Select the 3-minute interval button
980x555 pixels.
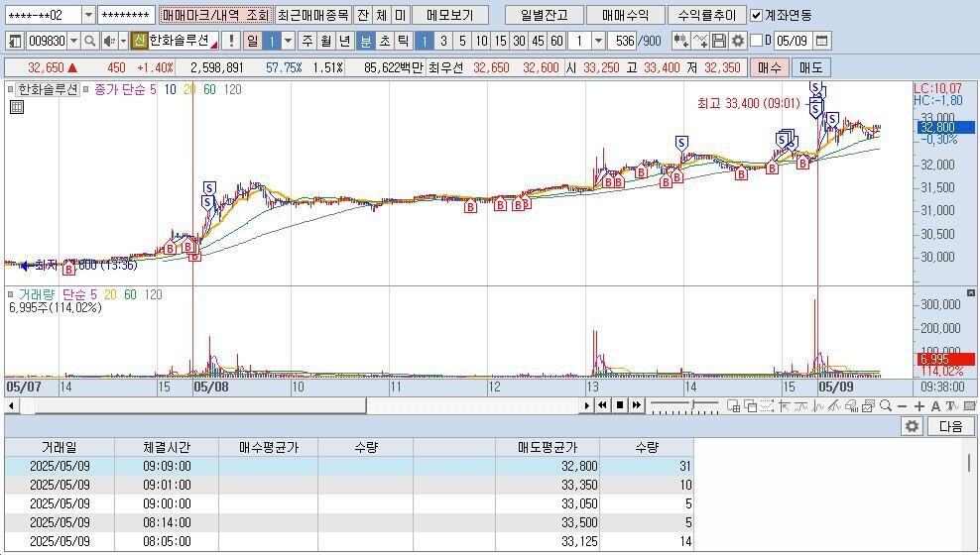pos(443,41)
